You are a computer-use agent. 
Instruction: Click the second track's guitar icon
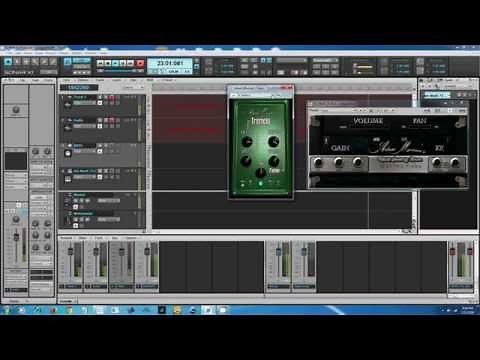(x=68, y=128)
